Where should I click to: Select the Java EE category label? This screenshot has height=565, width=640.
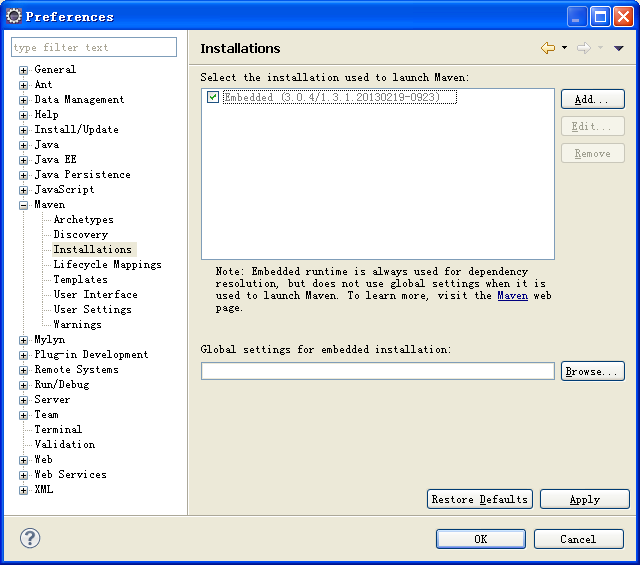[56, 159]
